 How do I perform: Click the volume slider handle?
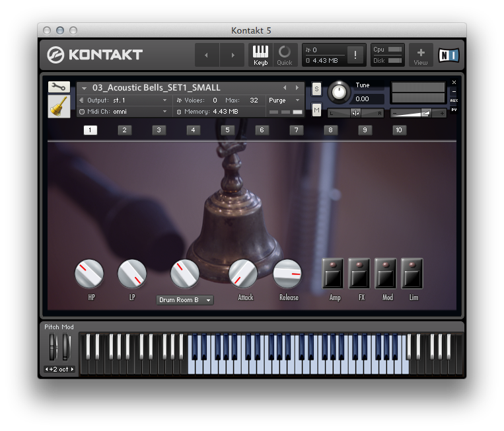click(426, 113)
